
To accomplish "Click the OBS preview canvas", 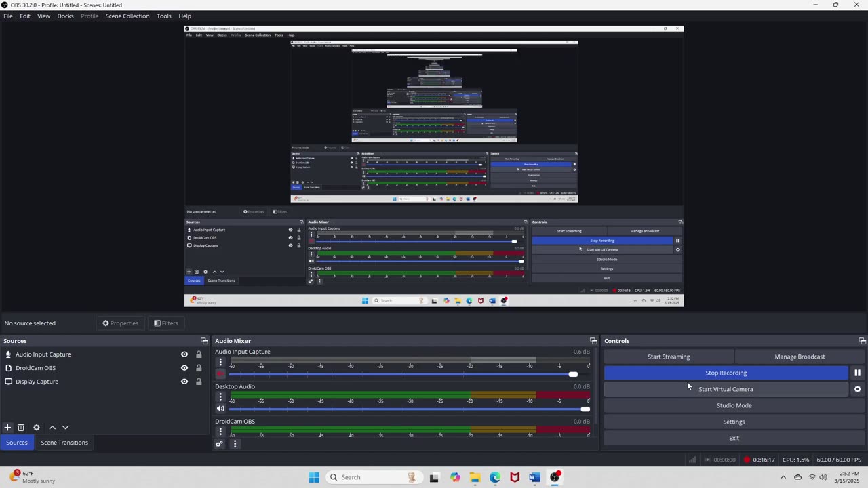I will click(434, 166).
